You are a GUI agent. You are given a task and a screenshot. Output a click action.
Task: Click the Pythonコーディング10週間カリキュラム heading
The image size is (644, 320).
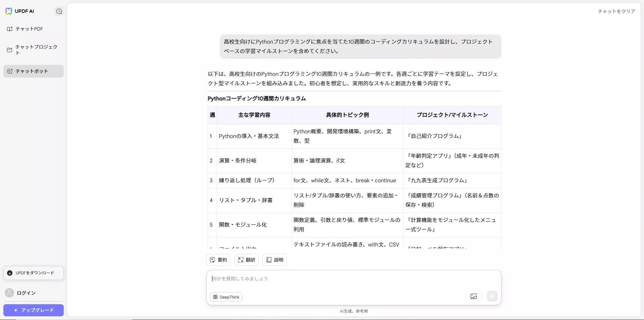tap(257, 98)
